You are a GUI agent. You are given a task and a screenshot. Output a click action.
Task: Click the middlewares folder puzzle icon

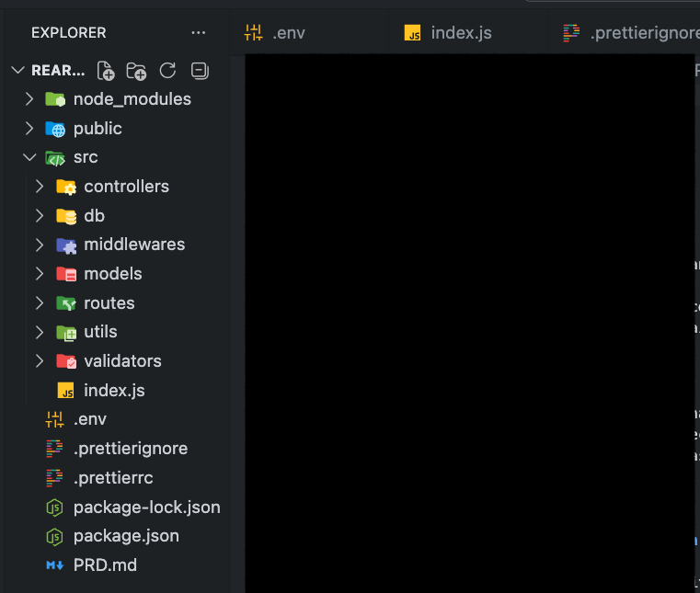(x=66, y=245)
